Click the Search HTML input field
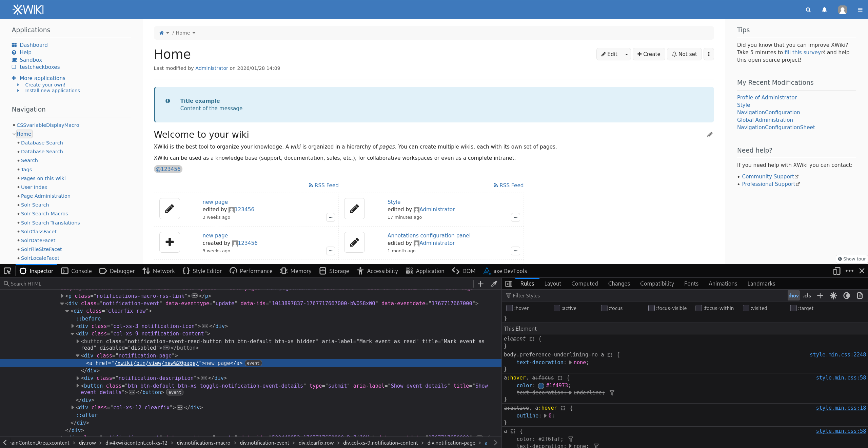Screen dimensions: 868x448 [x=237, y=284]
